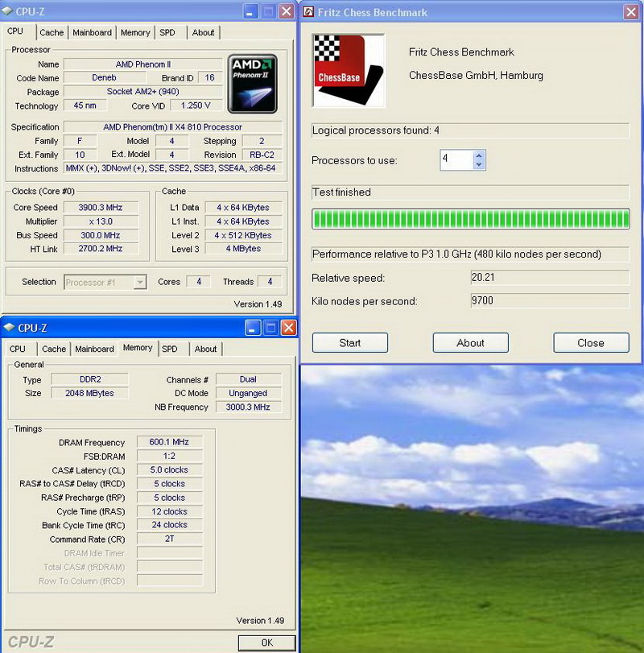Minimize the bottom CPU-Z Memory window
The image size is (644, 653).
(x=252, y=328)
